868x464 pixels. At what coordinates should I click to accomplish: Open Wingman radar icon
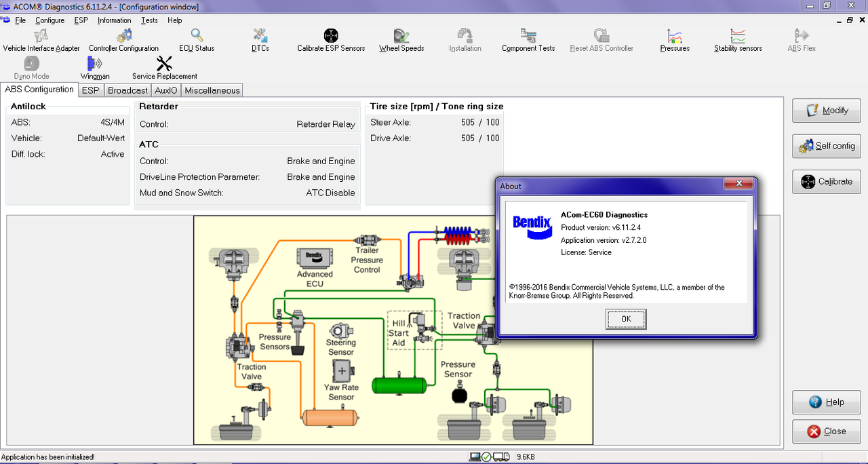(95, 63)
